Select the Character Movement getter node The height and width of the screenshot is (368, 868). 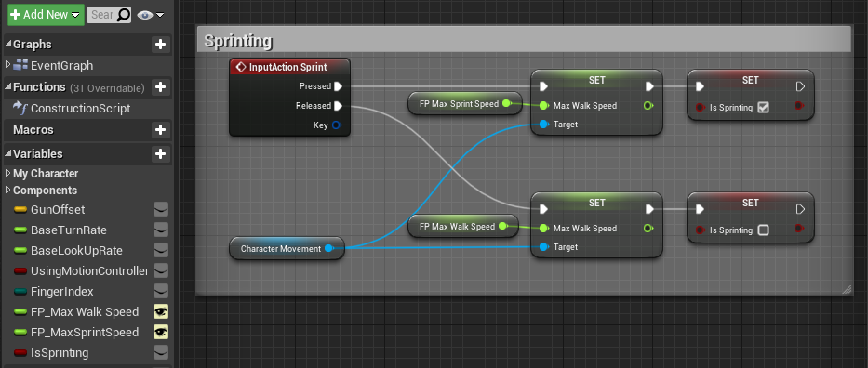[x=287, y=249]
